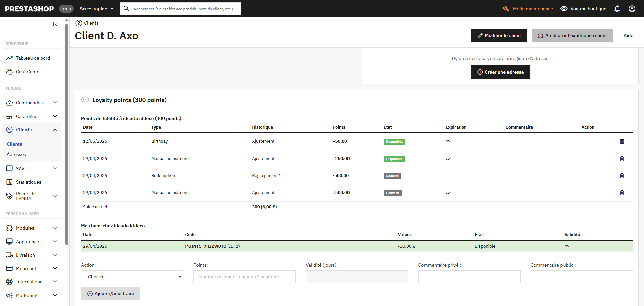This screenshot has height=306, width=644.
Task: Click the Loyalty points section icon
Action: coord(85,99)
